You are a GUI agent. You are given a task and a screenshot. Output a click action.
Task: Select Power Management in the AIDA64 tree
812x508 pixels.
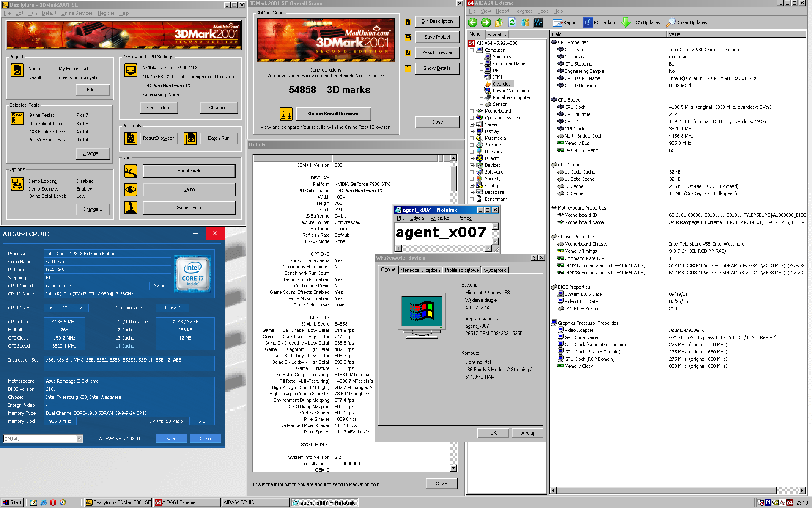(x=513, y=91)
